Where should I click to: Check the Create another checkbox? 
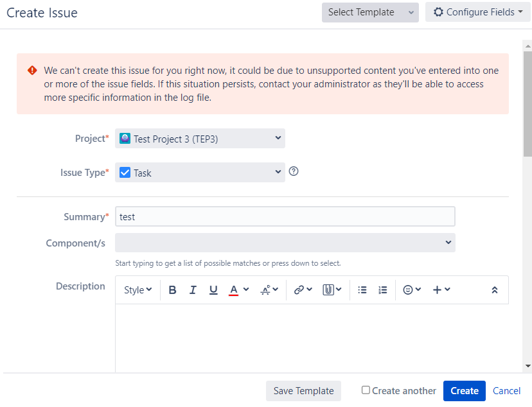(366, 390)
